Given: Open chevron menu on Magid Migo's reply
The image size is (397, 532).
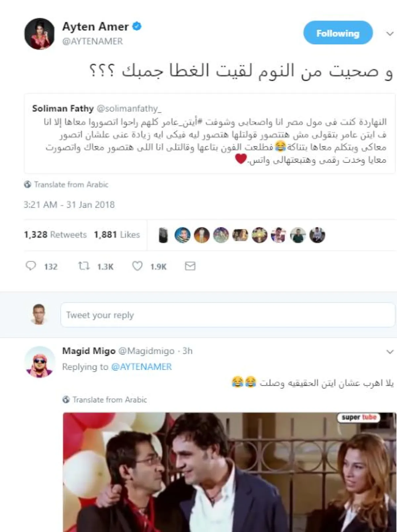Looking at the screenshot, I should coord(390,351).
